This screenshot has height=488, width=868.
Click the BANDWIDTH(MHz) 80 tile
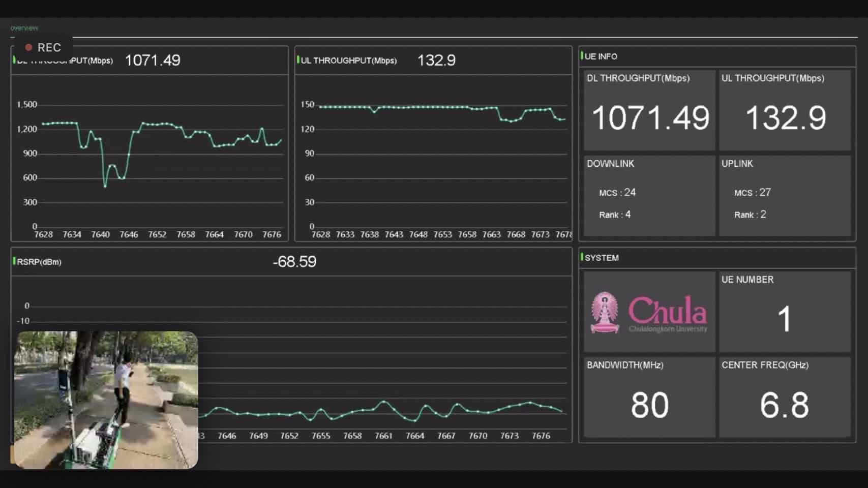[x=649, y=397]
